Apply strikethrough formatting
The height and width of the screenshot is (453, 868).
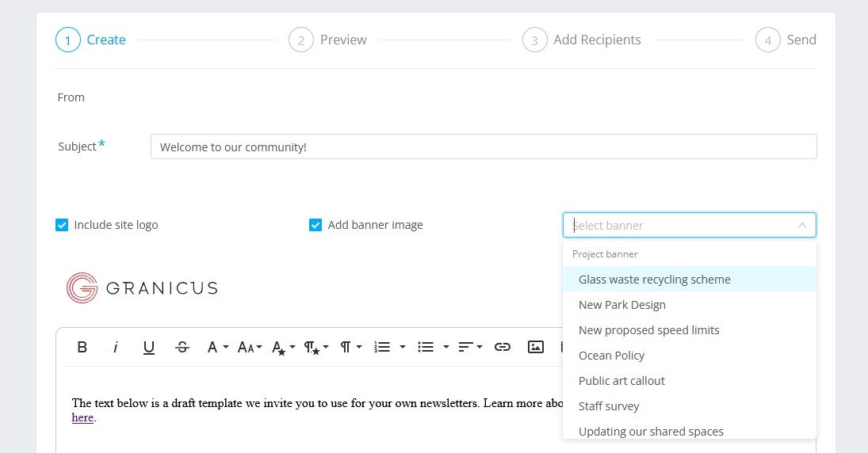(182, 347)
